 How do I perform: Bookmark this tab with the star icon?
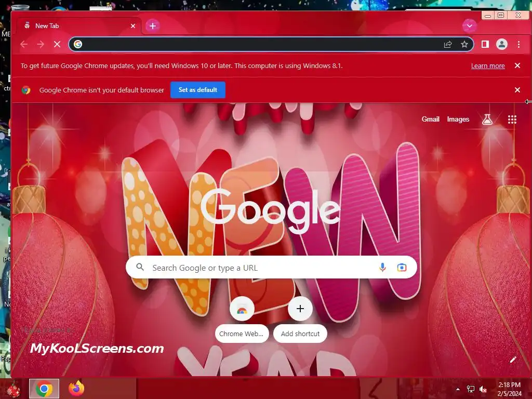click(x=464, y=45)
